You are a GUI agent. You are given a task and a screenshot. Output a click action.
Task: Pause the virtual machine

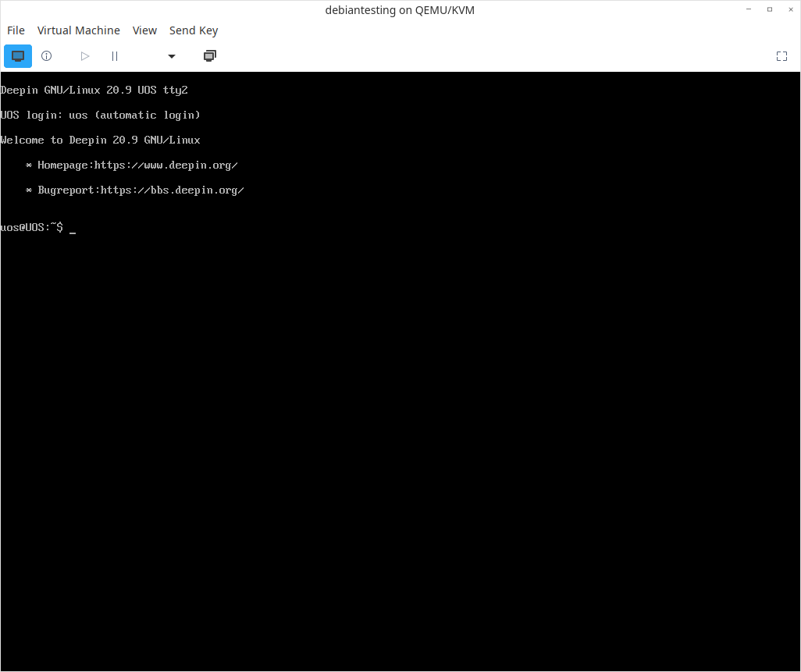[x=115, y=56]
